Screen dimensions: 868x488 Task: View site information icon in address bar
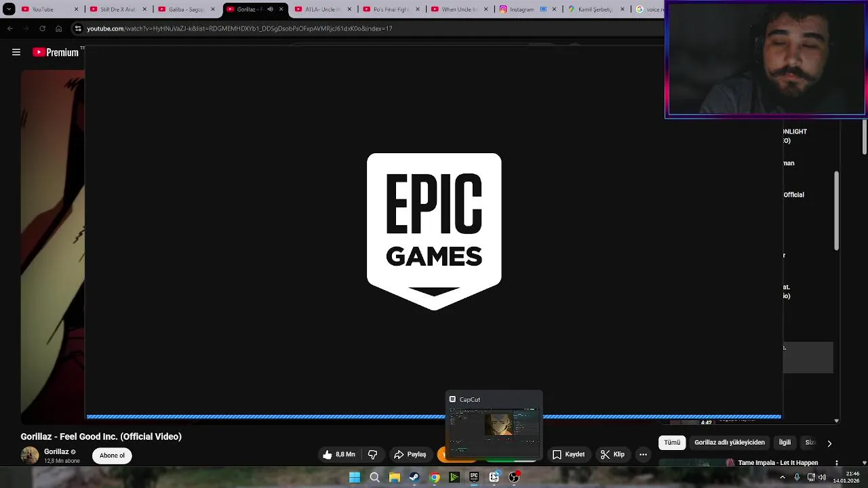[x=78, y=28]
